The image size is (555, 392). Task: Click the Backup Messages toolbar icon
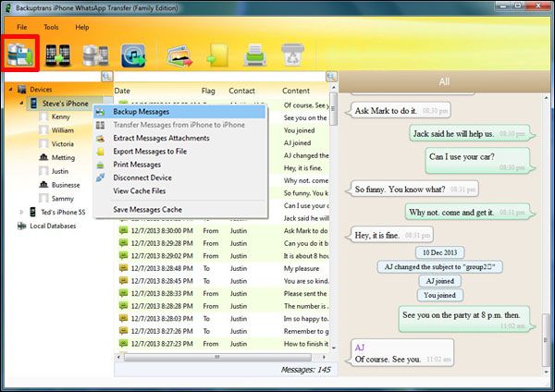point(19,55)
